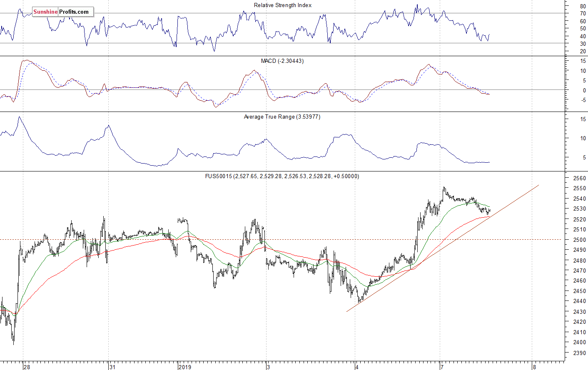
Task: Click the ATR 5 axis value
Action: point(584,158)
